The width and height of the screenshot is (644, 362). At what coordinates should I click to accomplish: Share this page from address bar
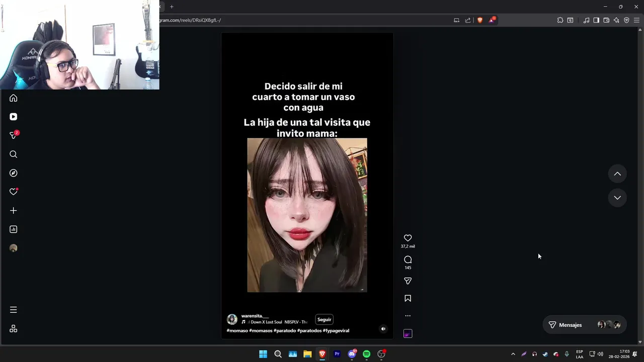[x=468, y=20]
